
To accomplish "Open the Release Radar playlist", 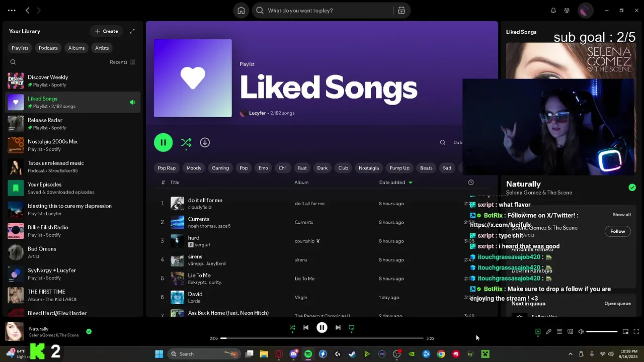I will tap(73, 124).
